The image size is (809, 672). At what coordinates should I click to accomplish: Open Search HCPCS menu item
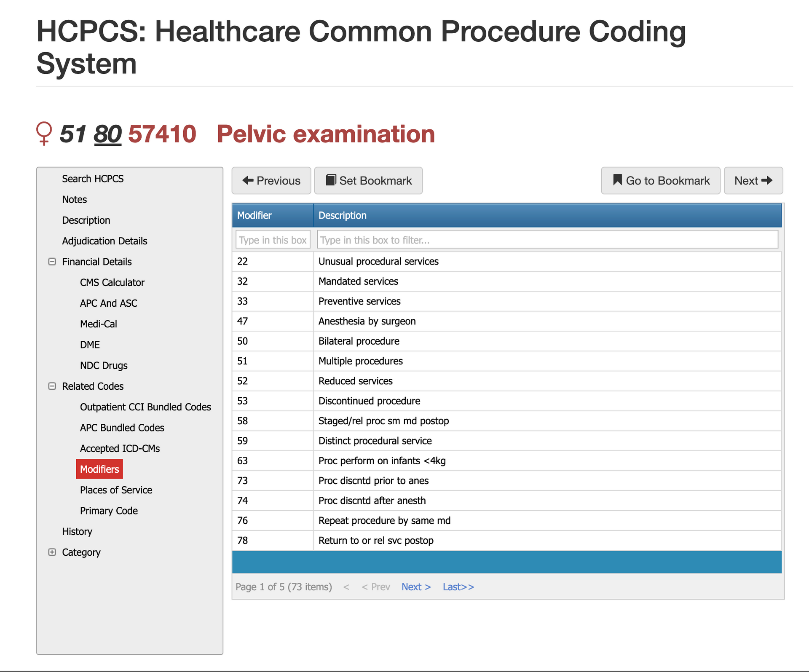point(93,179)
